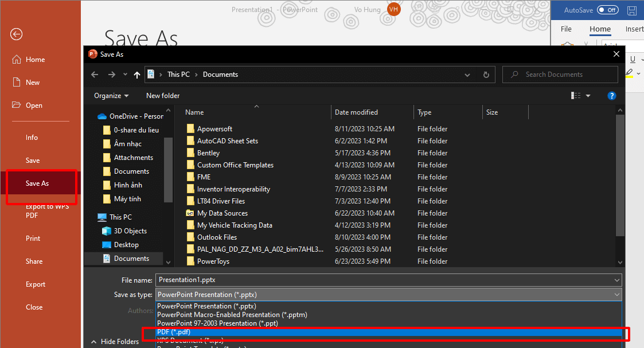Viewport: 644px width, 348px height.
Task: Toggle AutoSave switch in the Word window
Action: tap(608, 10)
